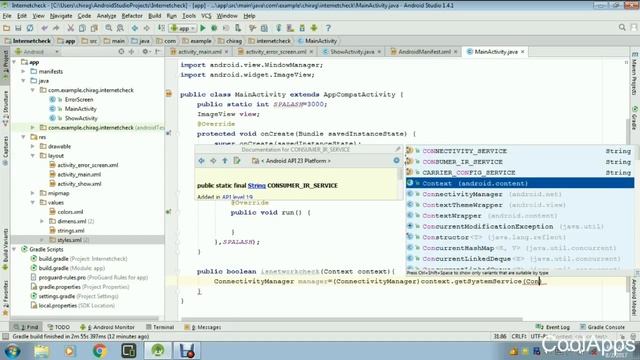Select ConnectivityManager completion suggestion

coord(520,194)
